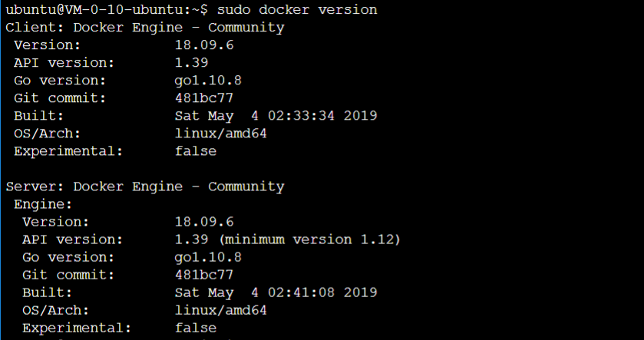
Task: Click the 'Server: Docker Engine - Community' heading
Action: (x=145, y=187)
